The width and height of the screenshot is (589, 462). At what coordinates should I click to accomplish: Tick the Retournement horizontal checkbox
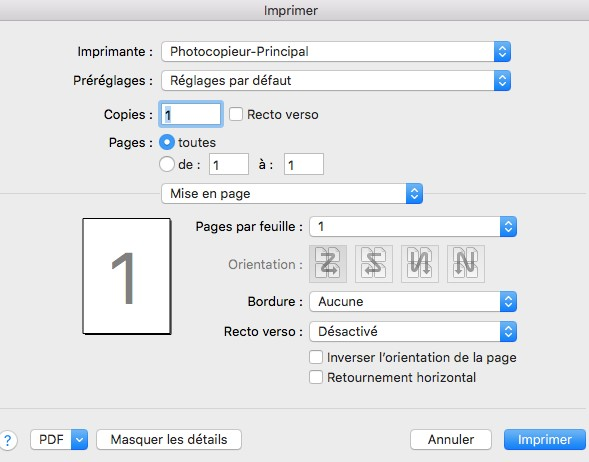pyautogui.click(x=316, y=377)
